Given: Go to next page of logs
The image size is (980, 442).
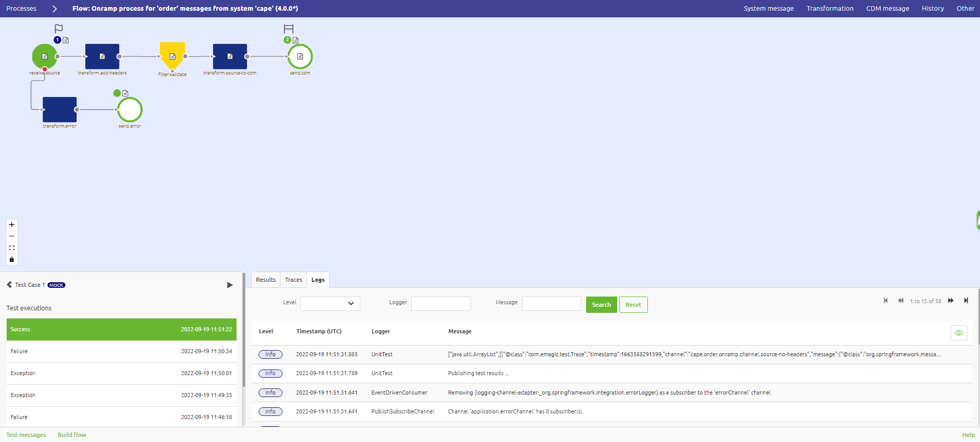Looking at the screenshot, I should (951, 301).
